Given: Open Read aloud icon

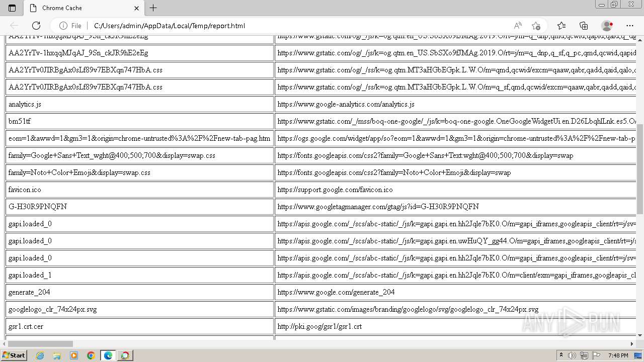Looking at the screenshot, I should pos(517,26).
